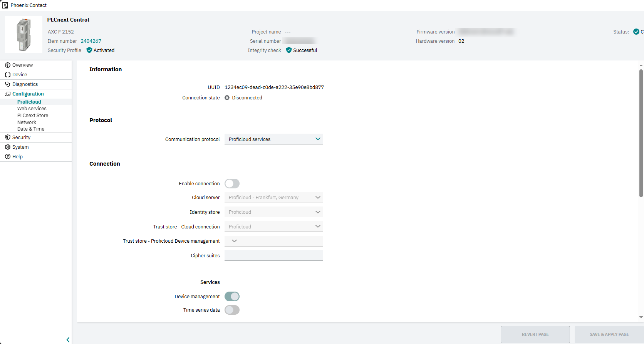
Task: Click the Security shield icon in sidebar
Action: (7, 137)
